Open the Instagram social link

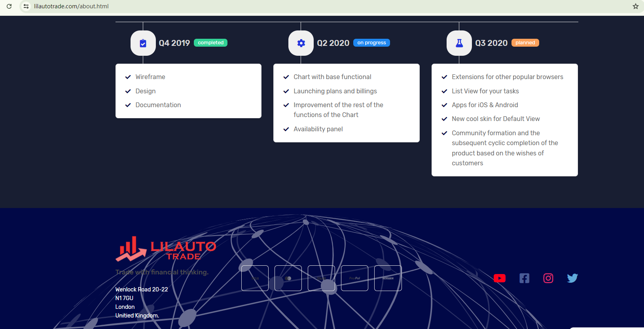pyautogui.click(x=548, y=278)
